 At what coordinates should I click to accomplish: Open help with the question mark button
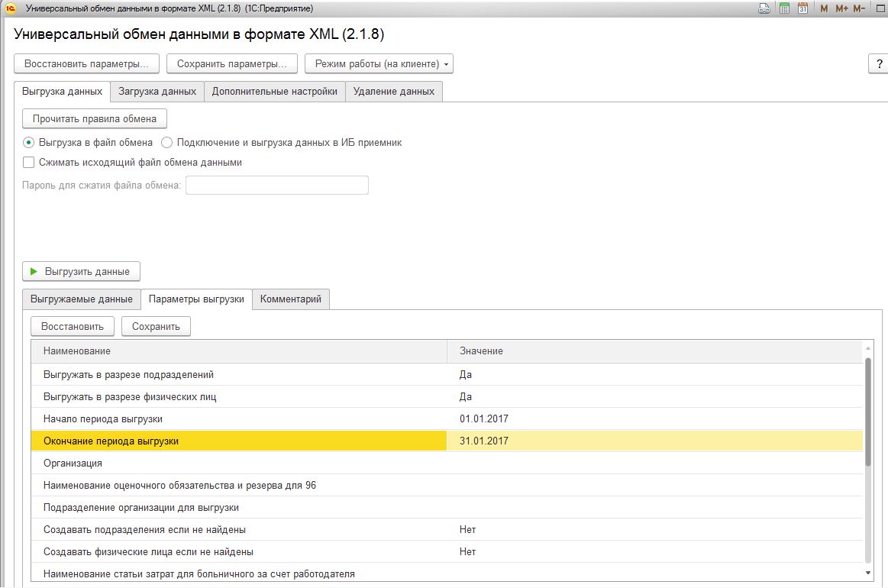(878, 64)
